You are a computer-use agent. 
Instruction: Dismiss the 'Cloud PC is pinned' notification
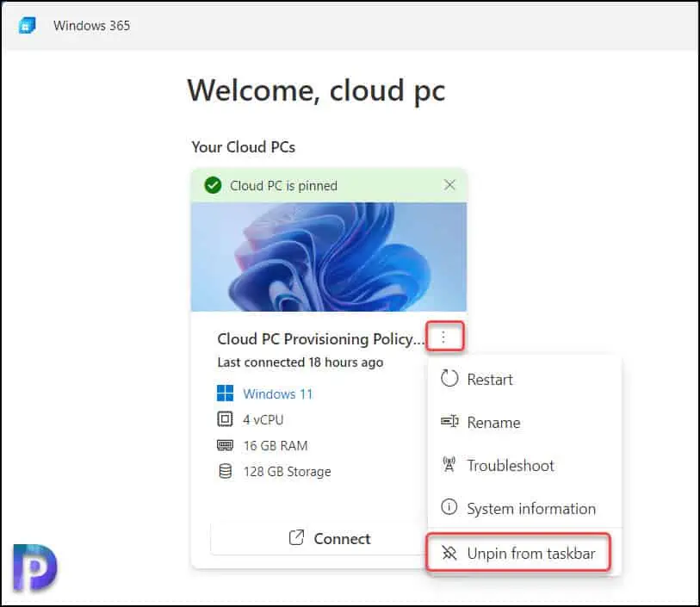(x=449, y=185)
